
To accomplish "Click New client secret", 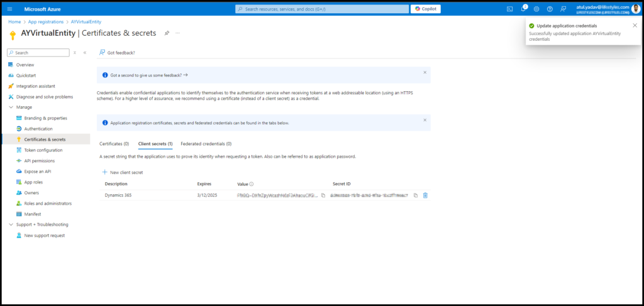I will click(x=123, y=172).
